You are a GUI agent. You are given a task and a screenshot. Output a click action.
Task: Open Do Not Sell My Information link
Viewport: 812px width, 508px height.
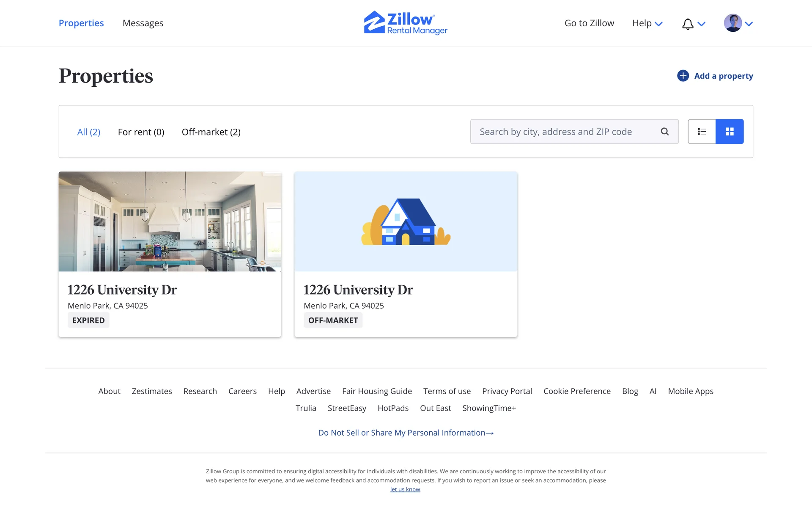click(406, 433)
